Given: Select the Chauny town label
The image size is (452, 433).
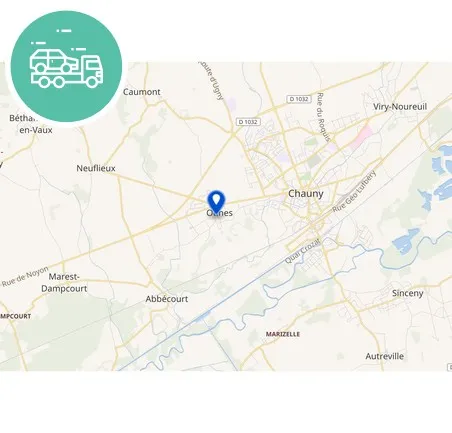Looking at the screenshot, I should (x=306, y=194).
